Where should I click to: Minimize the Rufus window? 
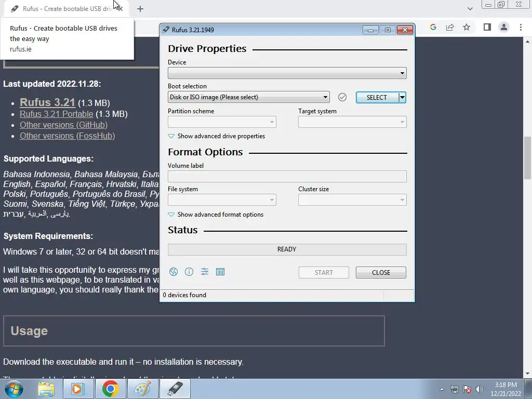370,30
